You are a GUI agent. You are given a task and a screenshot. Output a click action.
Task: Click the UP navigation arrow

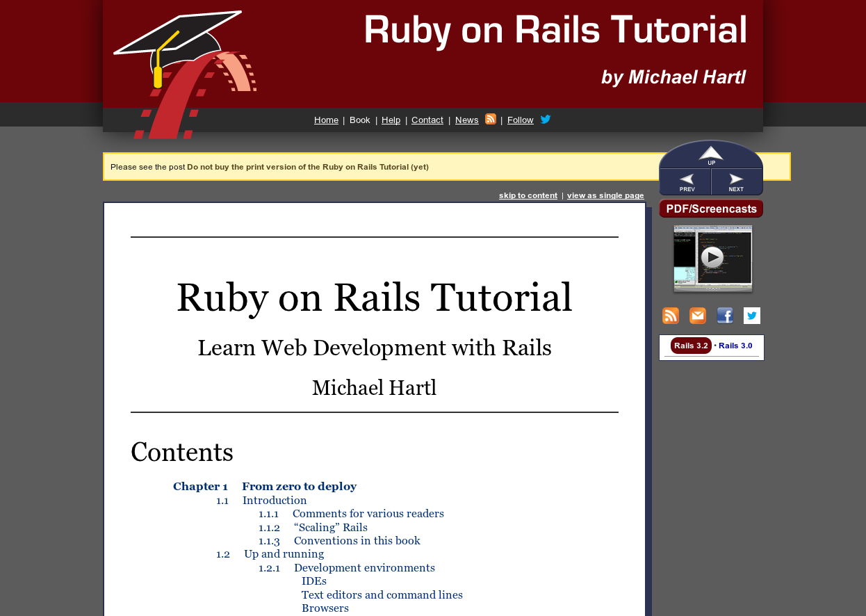tap(711, 156)
